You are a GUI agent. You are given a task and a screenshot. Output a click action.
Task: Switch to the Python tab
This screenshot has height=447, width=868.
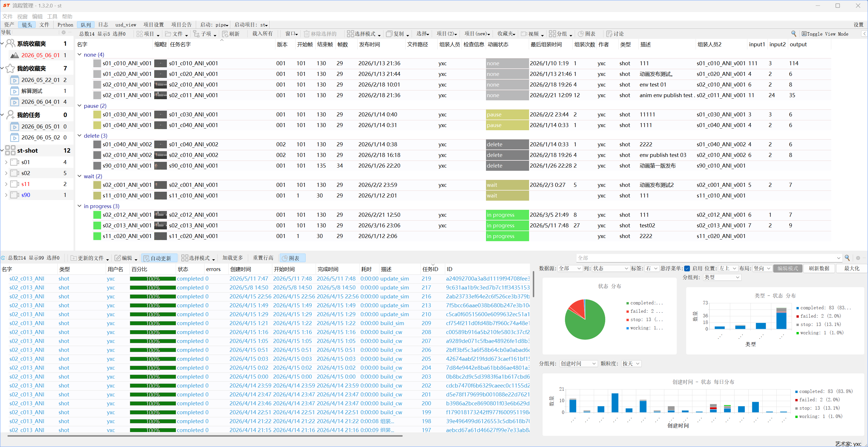pos(65,25)
